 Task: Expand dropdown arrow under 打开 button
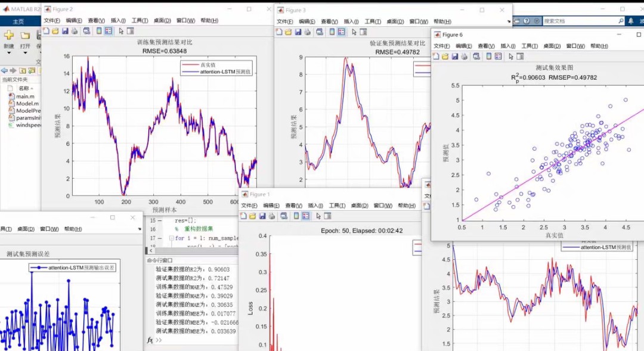coord(25,53)
